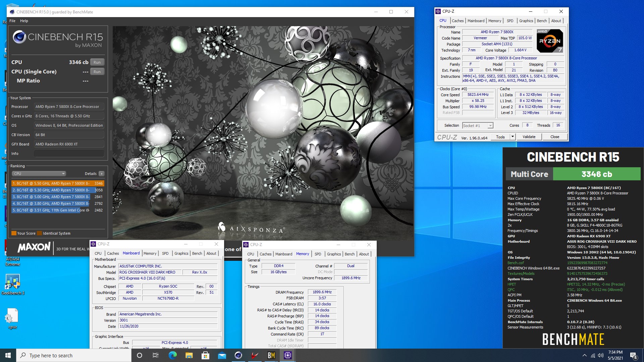Screen dimensions: 644x362
Task: Click Core Speed value 5823.64 MHz
Action: coord(478,95)
